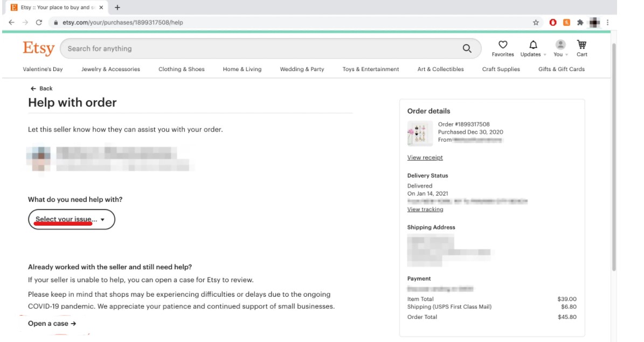Image resolution: width=644 pixels, height=342 pixels.
Task: Click the order item thumbnail
Action: point(420,134)
